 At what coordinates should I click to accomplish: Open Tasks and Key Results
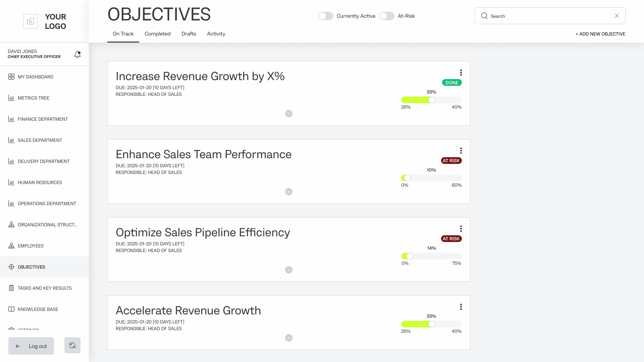click(x=44, y=288)
